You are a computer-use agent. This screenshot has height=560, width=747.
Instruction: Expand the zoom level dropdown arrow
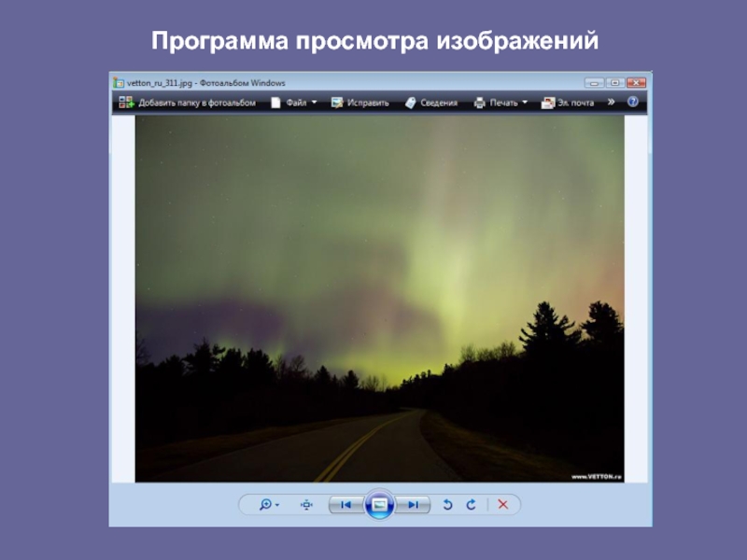click(277, 505)
